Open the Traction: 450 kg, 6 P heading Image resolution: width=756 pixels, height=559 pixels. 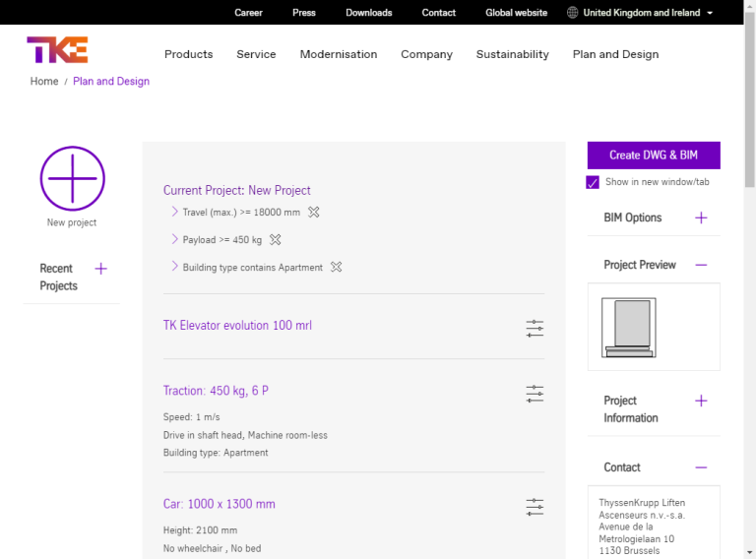click(x=216, y=391)
